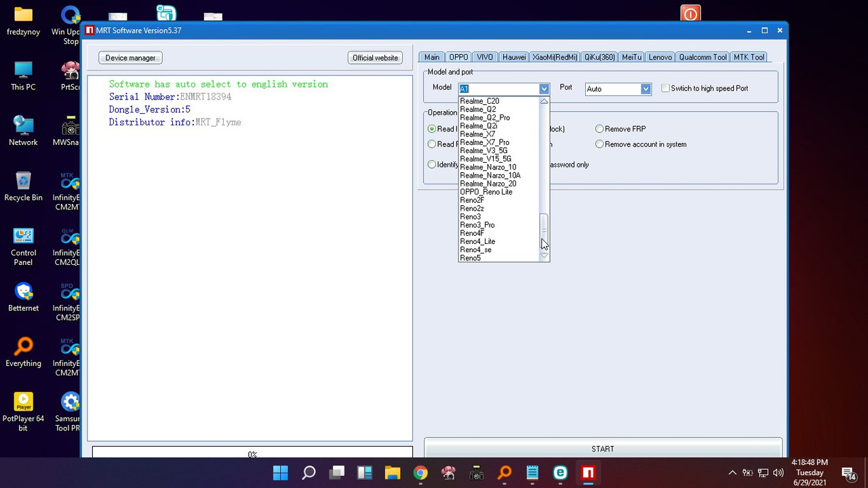Open the fredzynoy folder on the desktop
The image size is (868, 488).
coord(23,20)
